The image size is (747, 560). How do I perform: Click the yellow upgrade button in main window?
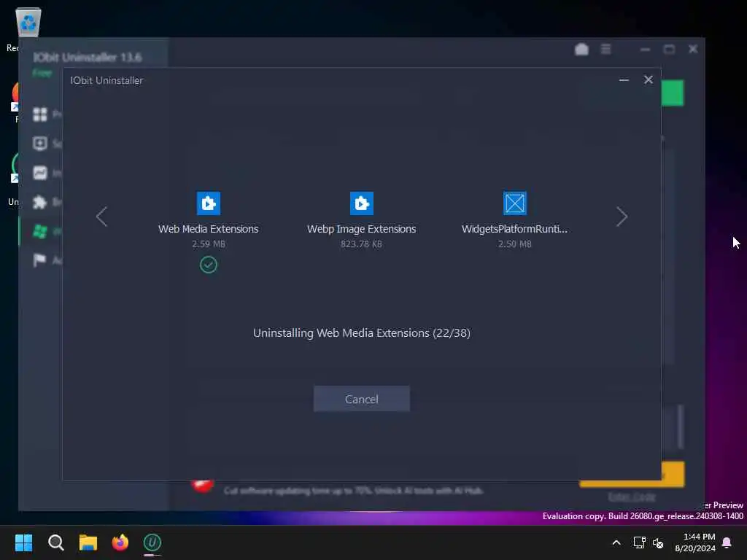point(673,474)
